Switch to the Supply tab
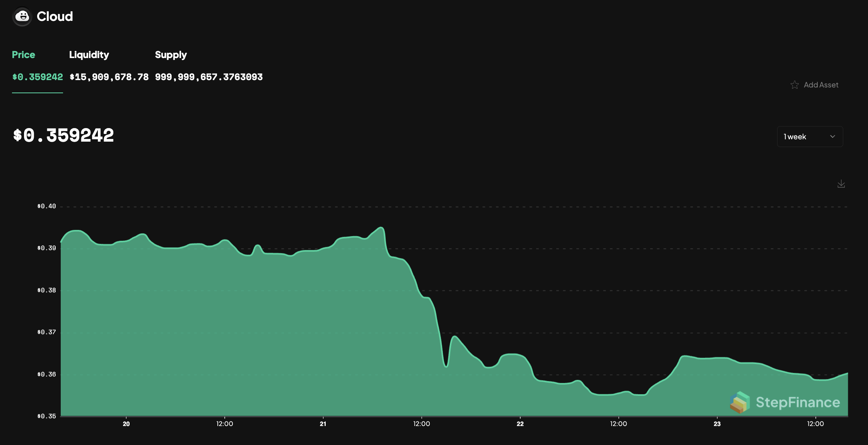 pos(171,55)
